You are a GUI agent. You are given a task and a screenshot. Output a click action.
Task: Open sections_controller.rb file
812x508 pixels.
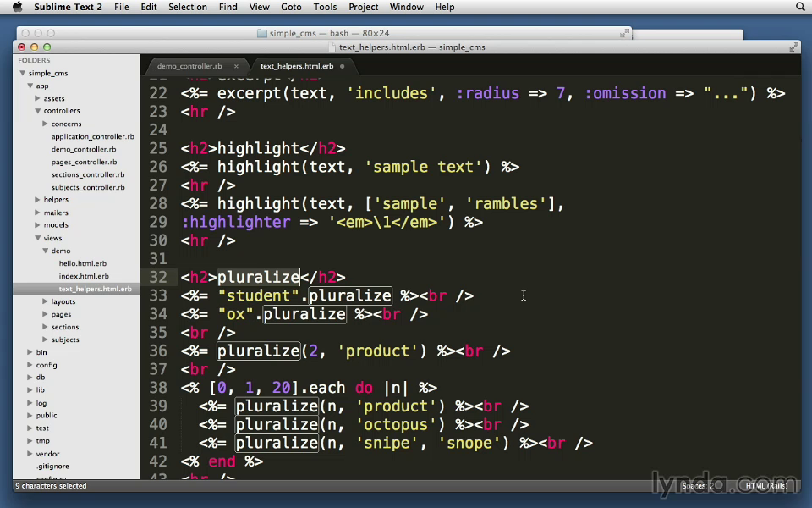coord(88,174)
